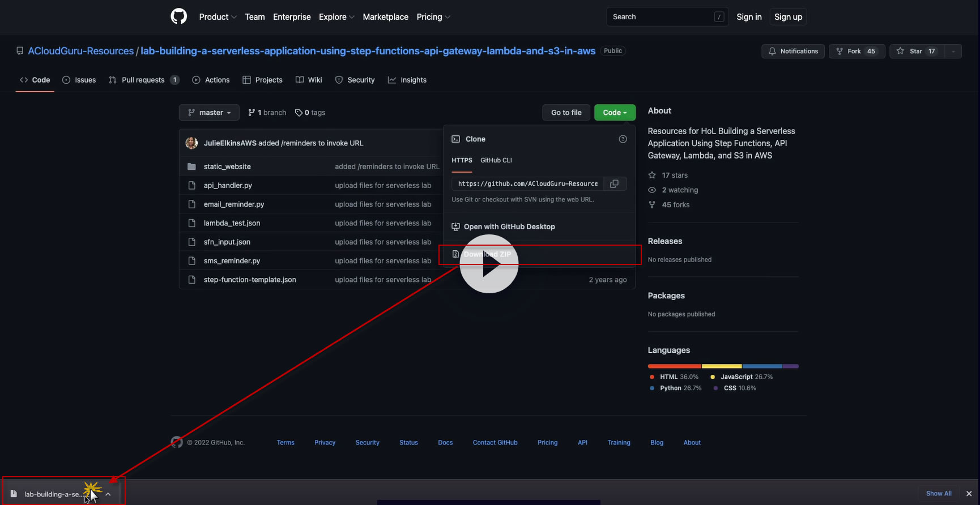Click the downloaded zip file icon
Viewport: 980px width, 505px height.
14,494
